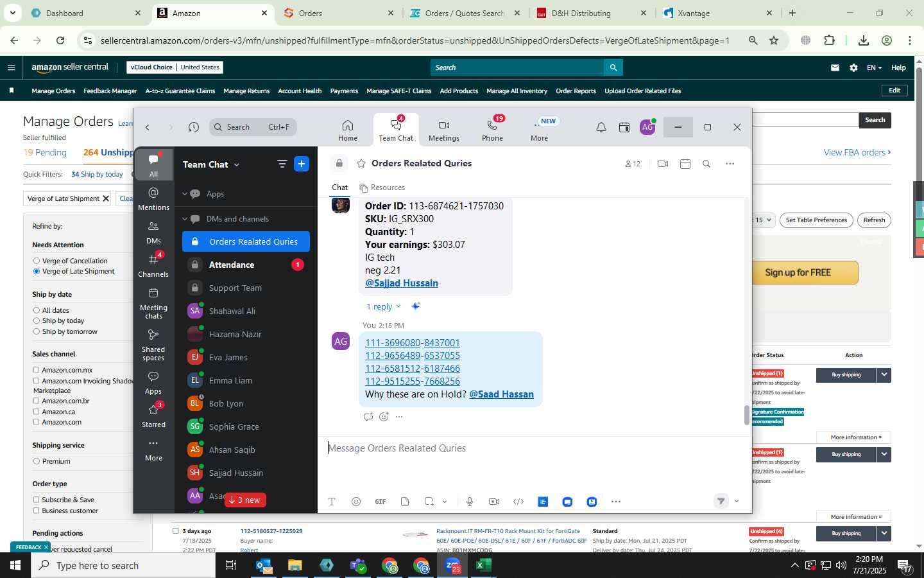Open the GIF picker
Image resolution: width=924 pixels, height=578 pixels.
pyautogui.click(x=381, y=502)
